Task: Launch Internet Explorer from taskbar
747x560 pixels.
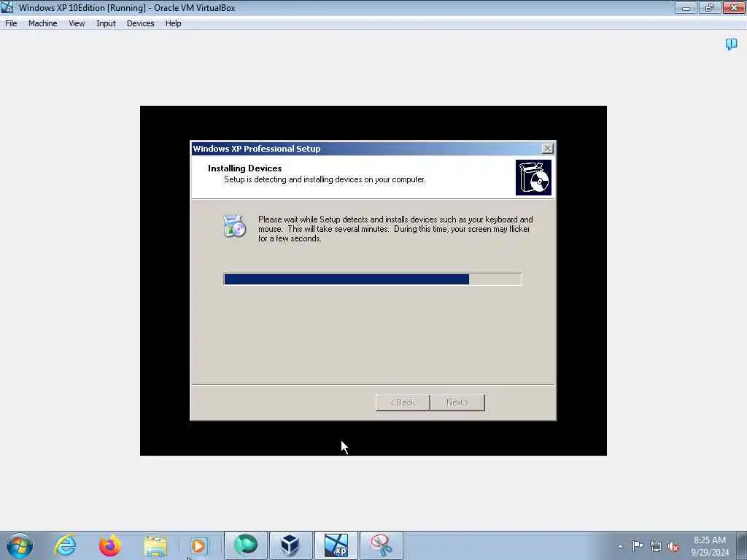Action: coord(65,545)
